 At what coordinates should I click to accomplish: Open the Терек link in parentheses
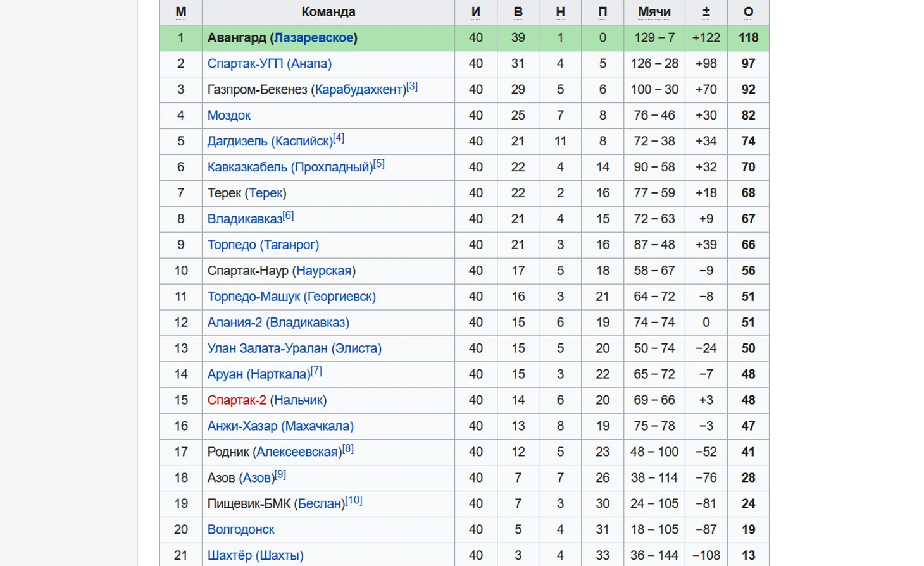click(x=266, y=194)
